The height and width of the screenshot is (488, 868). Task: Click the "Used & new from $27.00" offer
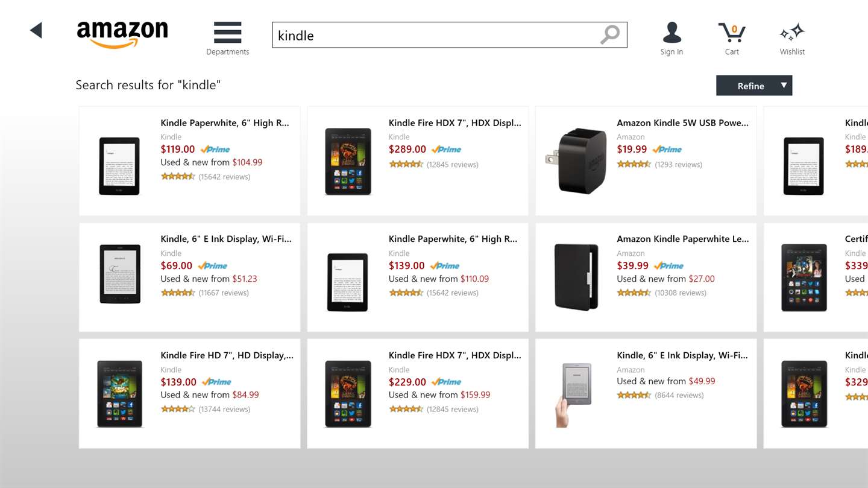(x=665, y=279)
